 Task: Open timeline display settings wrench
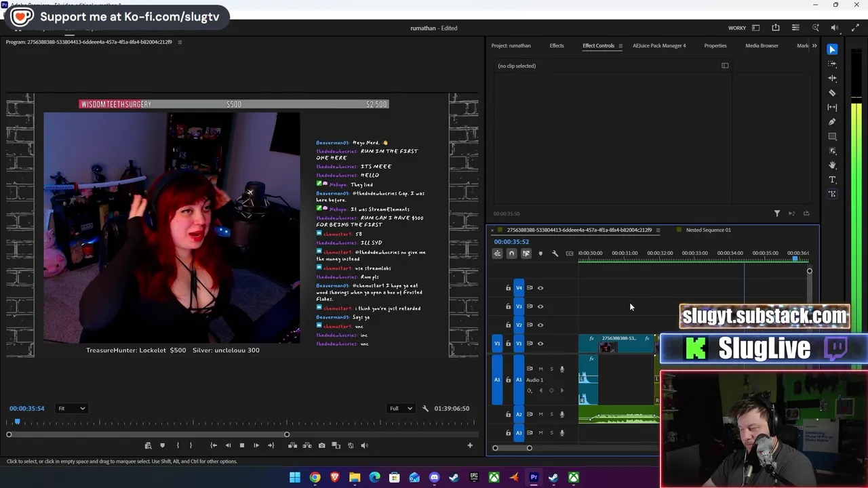pyautogui.click(x=555, y=253)
